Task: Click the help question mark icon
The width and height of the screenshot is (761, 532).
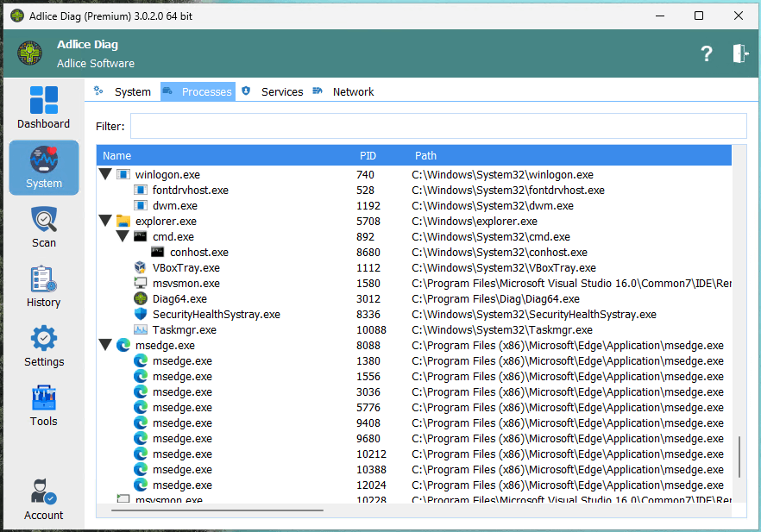Action: coord(706,53)
